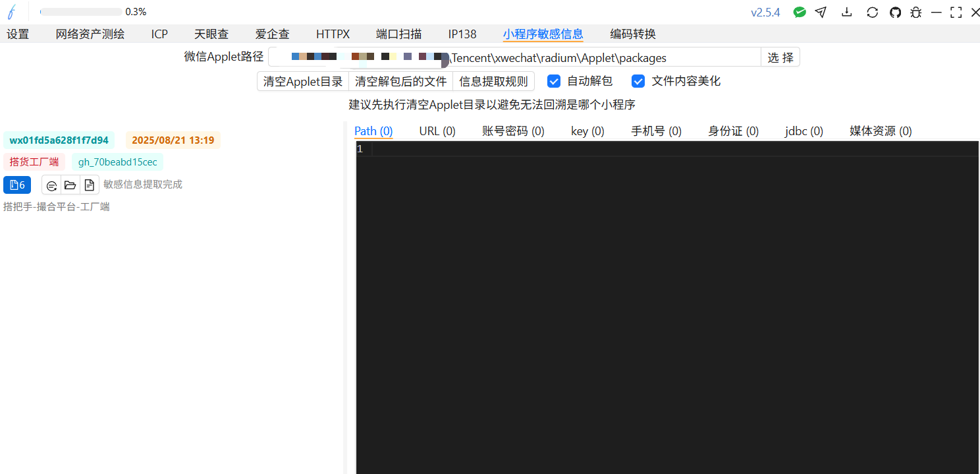The image size is (980, 474).
Task: Click the re-extract icon beside the folder icon
Action: [51, 185]
